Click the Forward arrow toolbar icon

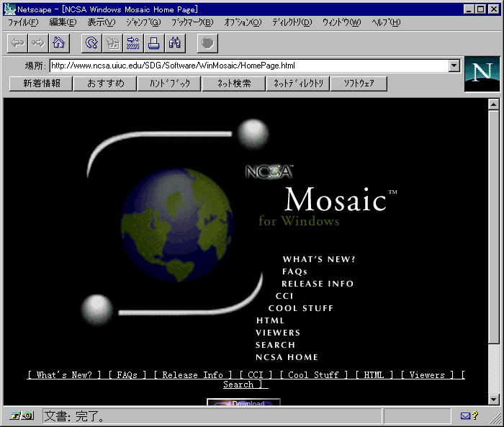[38, 42]
